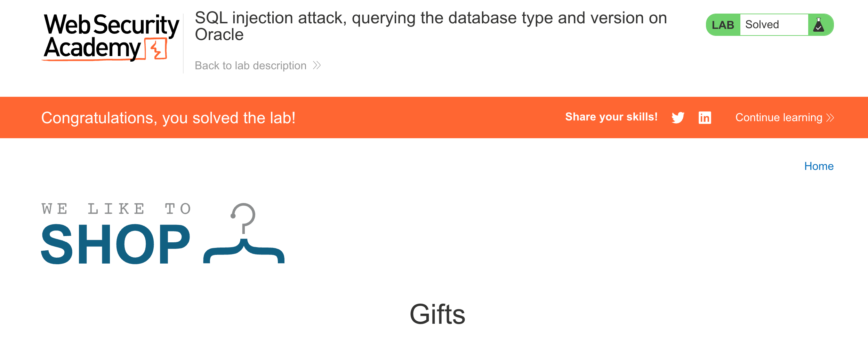Open the Home navigation link
The image size is (868, 337).
click(x=819, y=166)
